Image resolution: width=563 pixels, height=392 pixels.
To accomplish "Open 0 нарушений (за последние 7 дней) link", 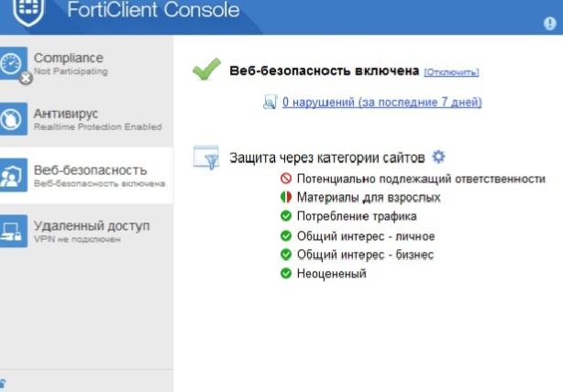I will (x=382, y=103).
